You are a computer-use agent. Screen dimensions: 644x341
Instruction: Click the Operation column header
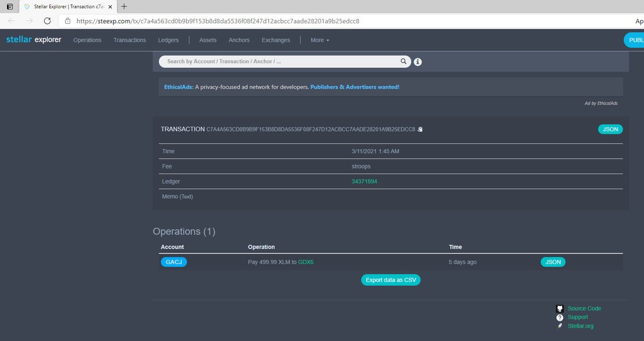tap(261, 247)
